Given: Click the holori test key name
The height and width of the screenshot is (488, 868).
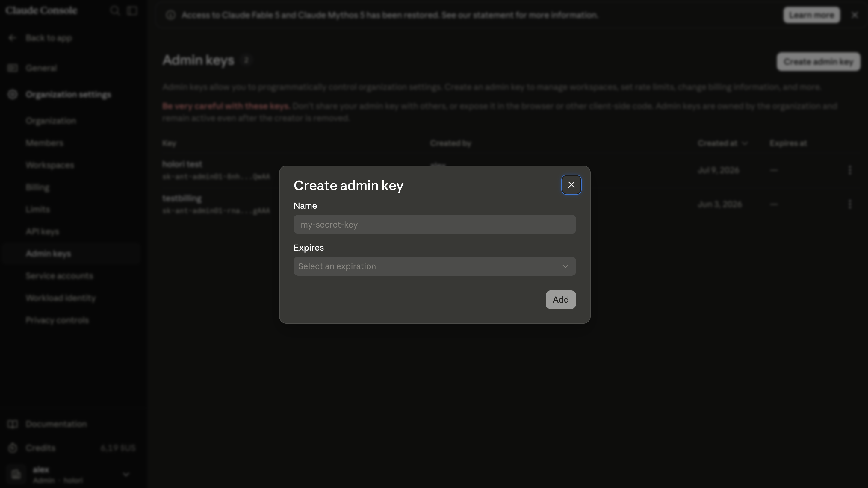Looking at the screenshot, I should click(x=182, y=164).
